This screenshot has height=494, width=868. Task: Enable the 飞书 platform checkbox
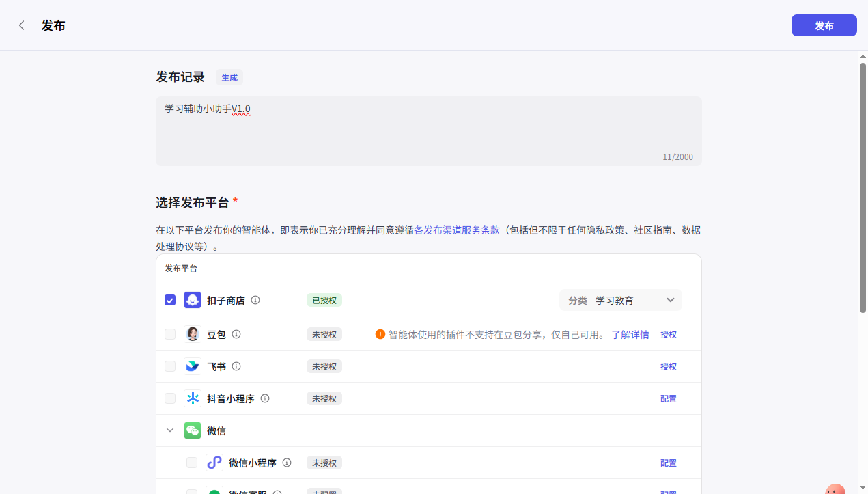pos(169,366)
